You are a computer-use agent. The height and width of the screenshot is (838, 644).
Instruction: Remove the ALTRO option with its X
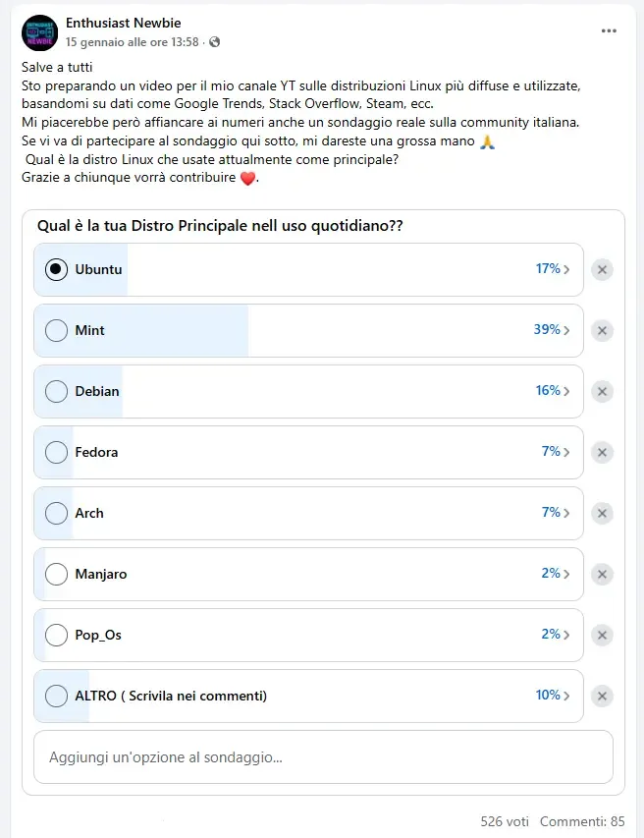pos(602,696)
